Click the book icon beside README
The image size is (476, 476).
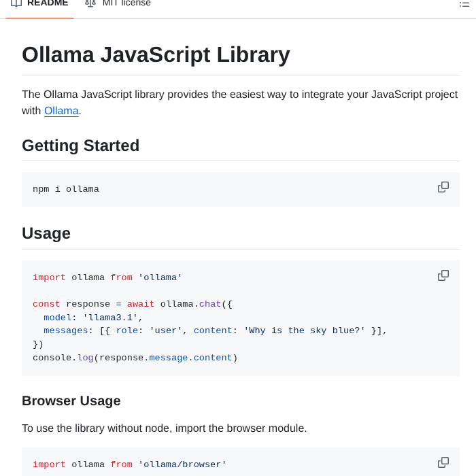coord(16,3)
